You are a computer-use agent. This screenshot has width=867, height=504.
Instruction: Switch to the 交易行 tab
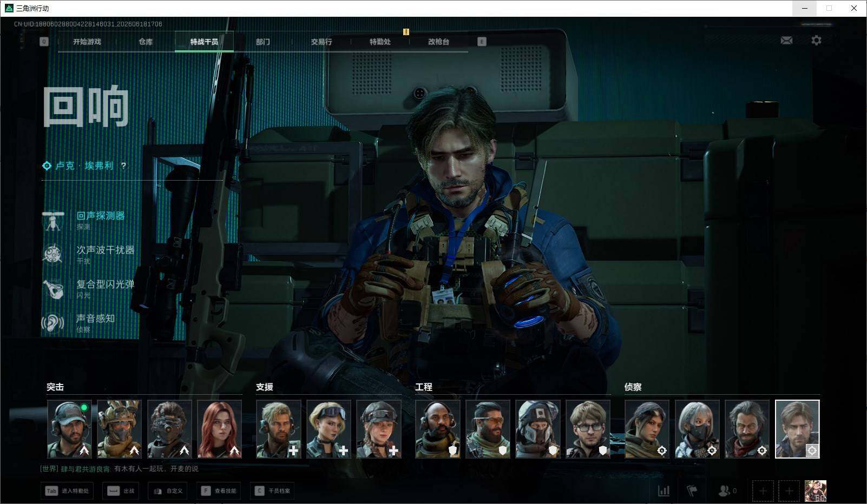coord(321,42)
